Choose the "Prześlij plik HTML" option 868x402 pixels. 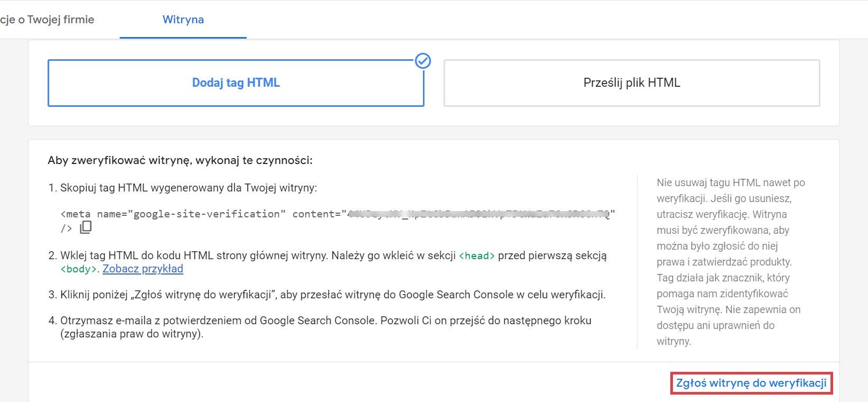pos(632,83)
